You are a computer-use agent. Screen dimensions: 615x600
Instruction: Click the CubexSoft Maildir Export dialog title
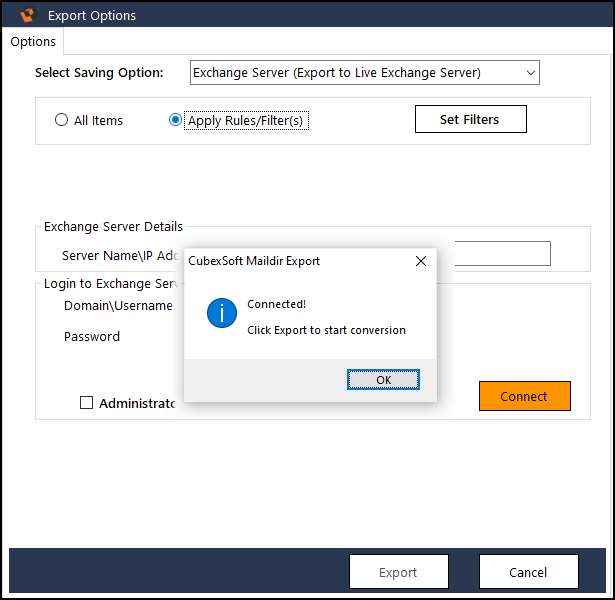pyautogui.click(x=254, y=261)
